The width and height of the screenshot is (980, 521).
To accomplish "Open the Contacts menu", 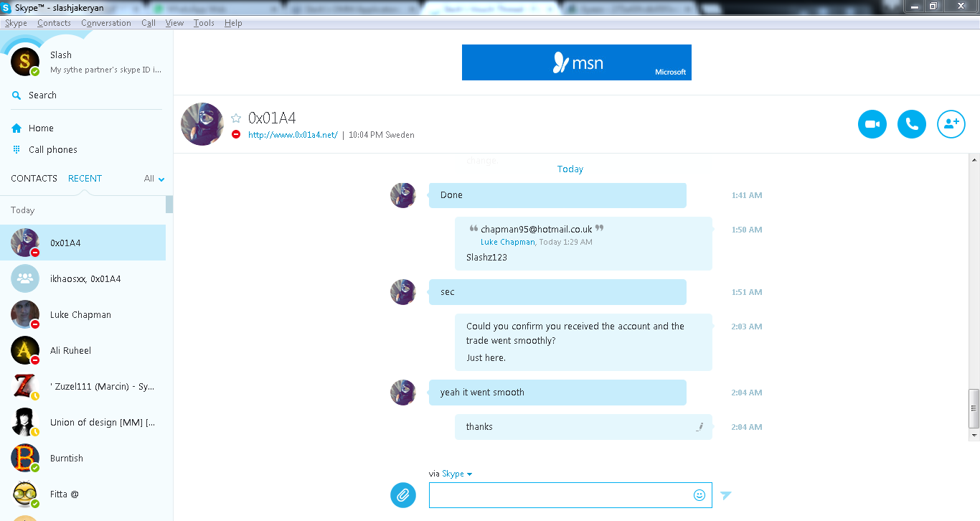I will (x=54, y=23).
